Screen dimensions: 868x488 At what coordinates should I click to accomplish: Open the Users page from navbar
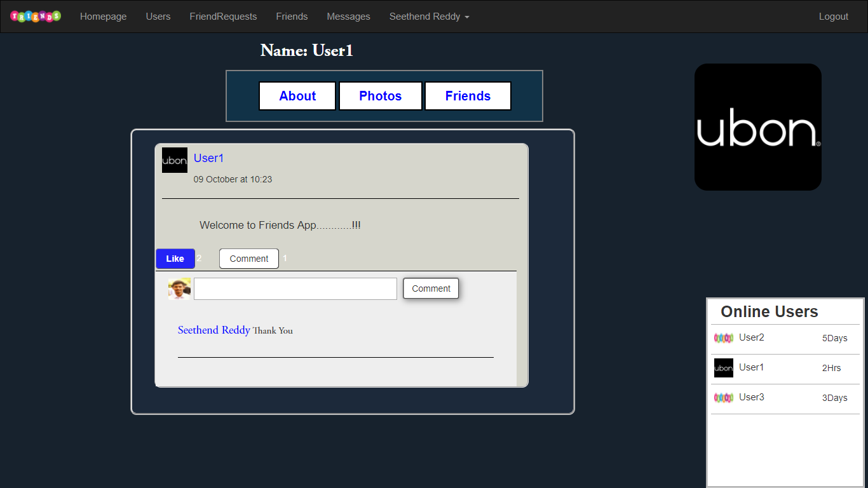point(158,17)
